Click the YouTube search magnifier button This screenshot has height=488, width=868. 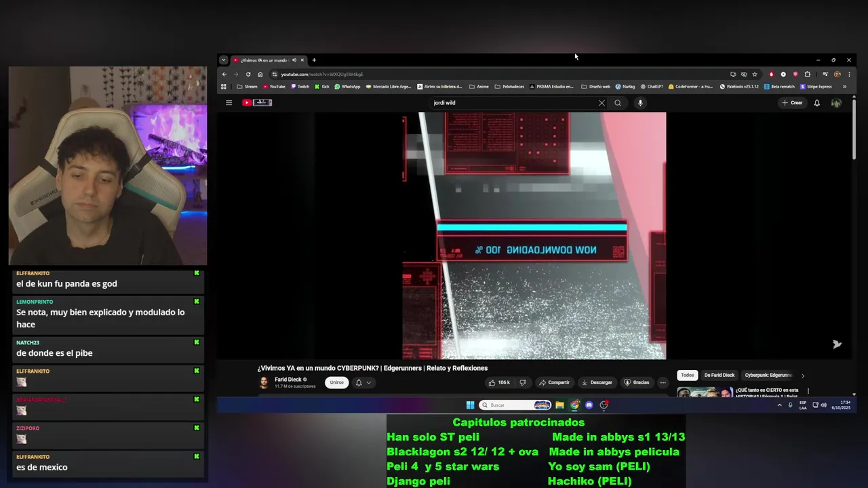(x=618, y=103)
